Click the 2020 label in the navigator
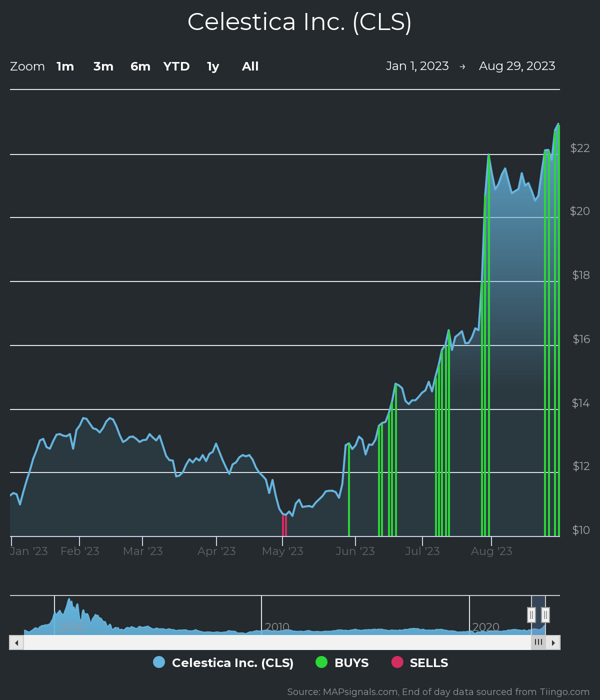 [x=486, y=627]
